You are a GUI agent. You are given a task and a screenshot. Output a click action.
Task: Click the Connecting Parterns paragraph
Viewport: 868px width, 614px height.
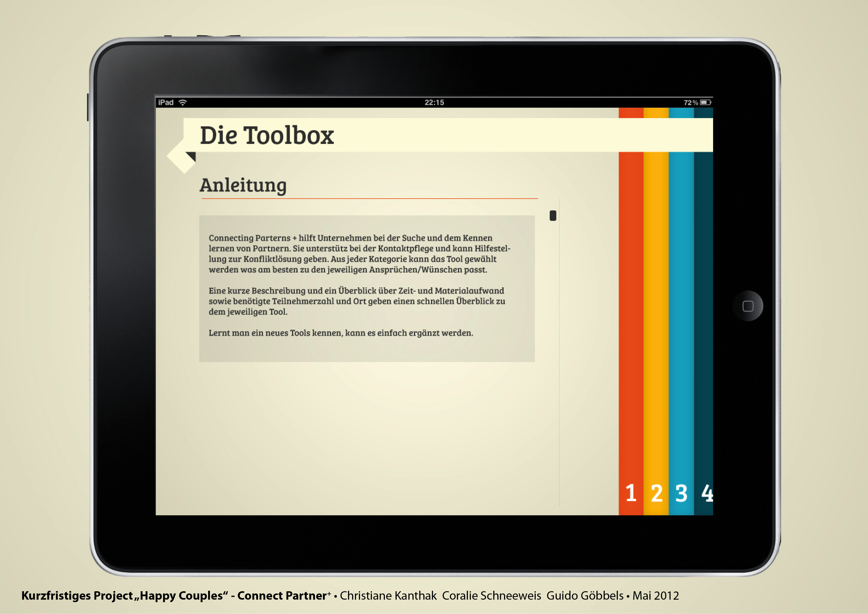point(359,254)
